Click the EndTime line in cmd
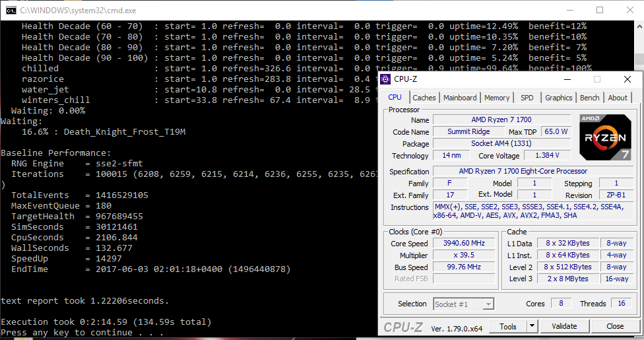The height and width of the screenshot is (340, 644). coord(150,269)
